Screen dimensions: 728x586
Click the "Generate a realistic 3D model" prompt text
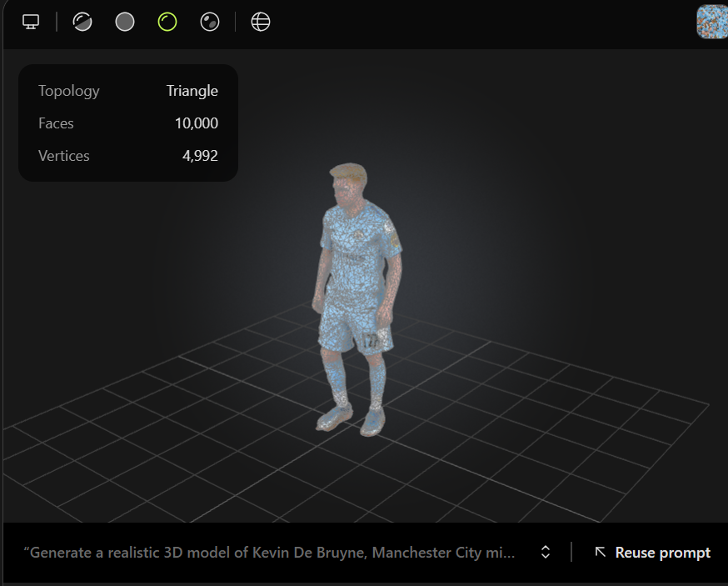click(x=269, y=552)
